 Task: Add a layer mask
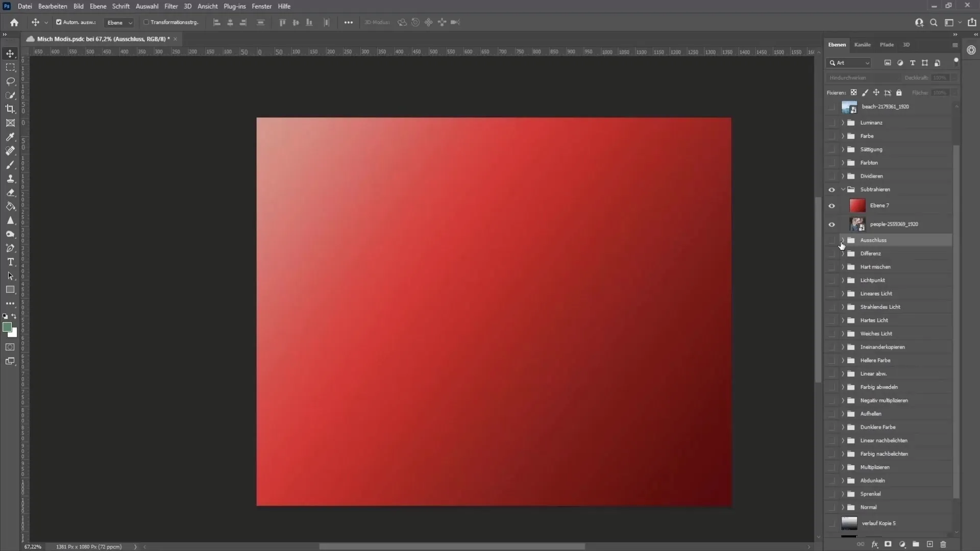[888, 544]
